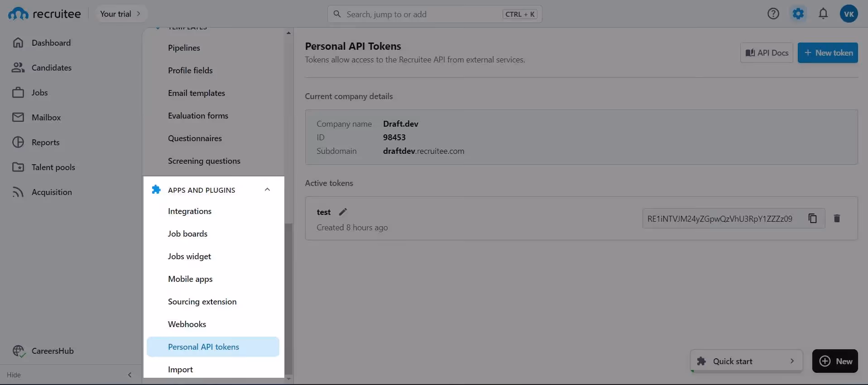The image size is (868, 385).
Task: Expand the Your trial chevron
Action: pyautogui.click(x=139, y=14)
